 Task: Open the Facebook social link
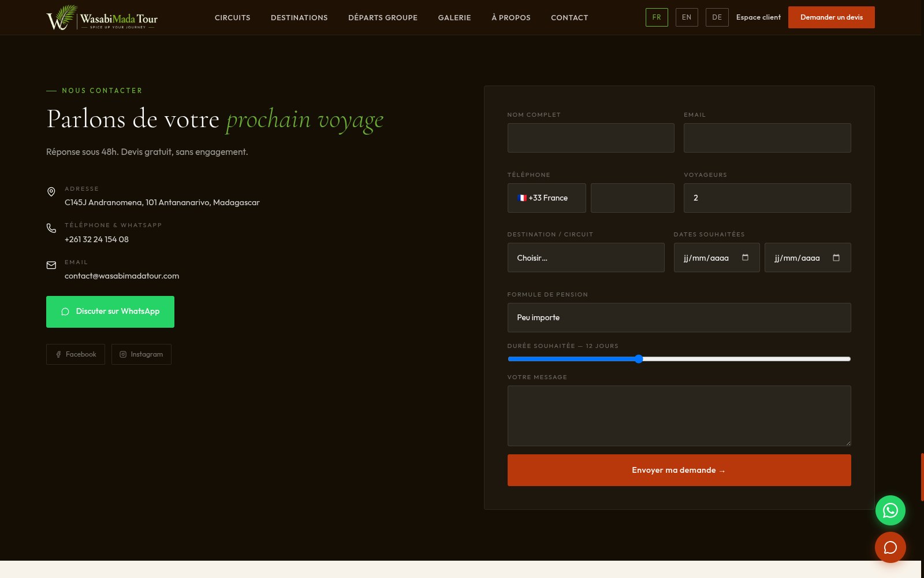click(x=76, y=354)
